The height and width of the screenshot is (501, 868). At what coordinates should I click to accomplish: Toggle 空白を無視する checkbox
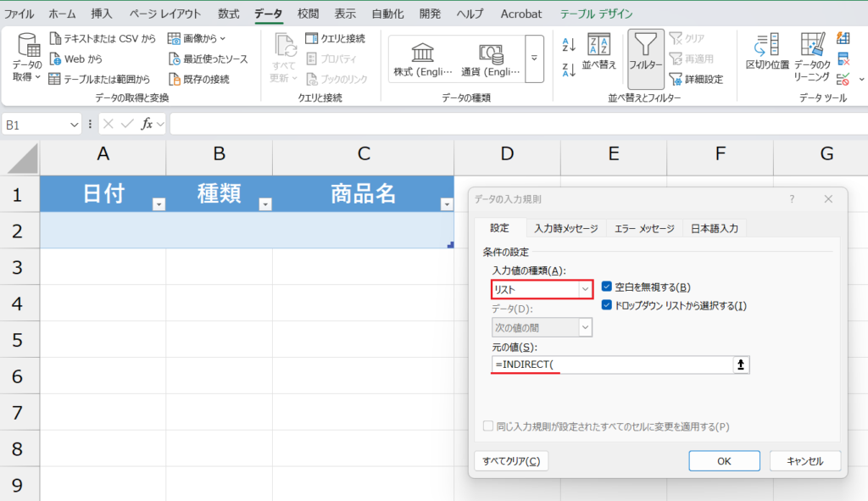pyautogui.click(x=606, y=287)
